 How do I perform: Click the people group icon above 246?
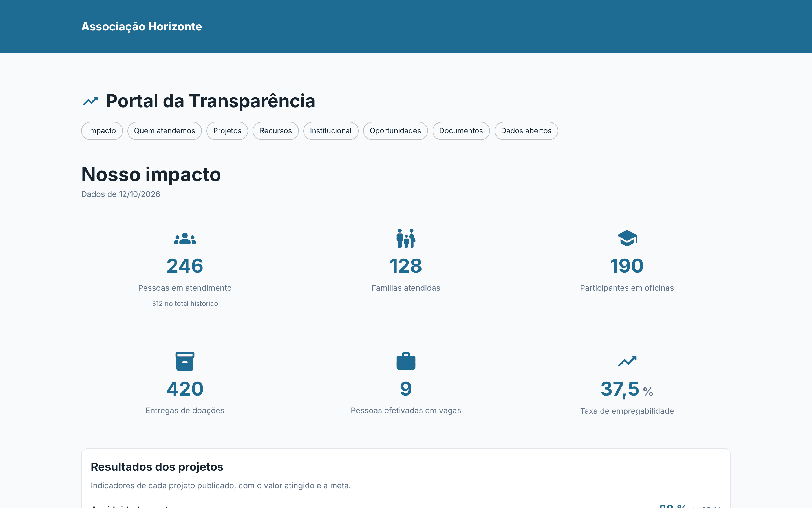click(x=185, y=238)
